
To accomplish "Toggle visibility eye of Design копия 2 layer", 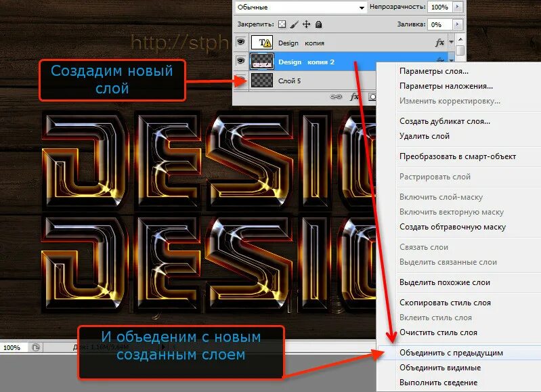I will coord(240,61).
